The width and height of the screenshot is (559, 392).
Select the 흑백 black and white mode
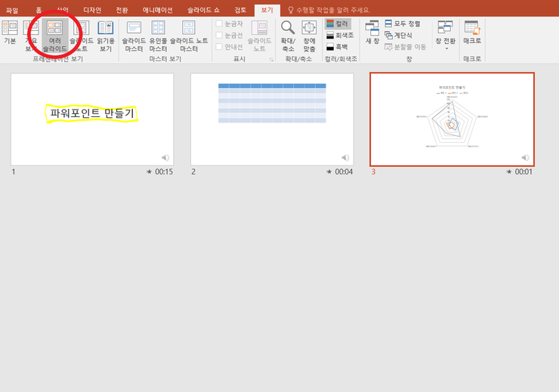337,47
